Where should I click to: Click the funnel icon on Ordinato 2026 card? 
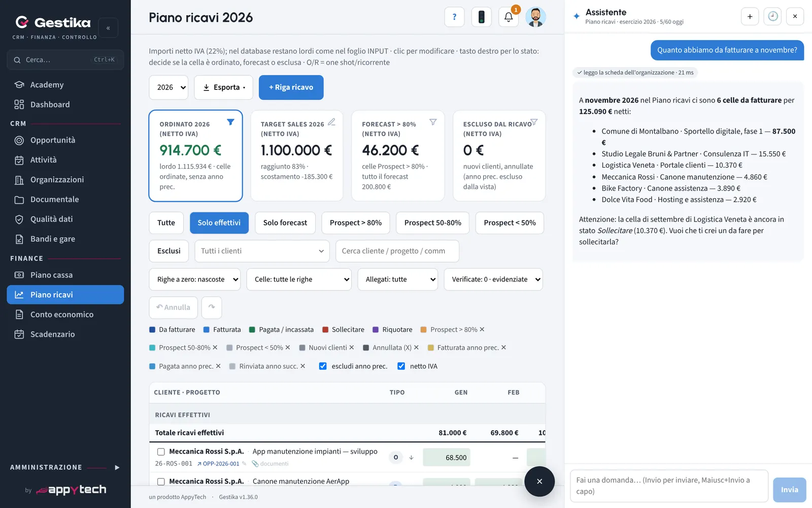coord(230,122)
